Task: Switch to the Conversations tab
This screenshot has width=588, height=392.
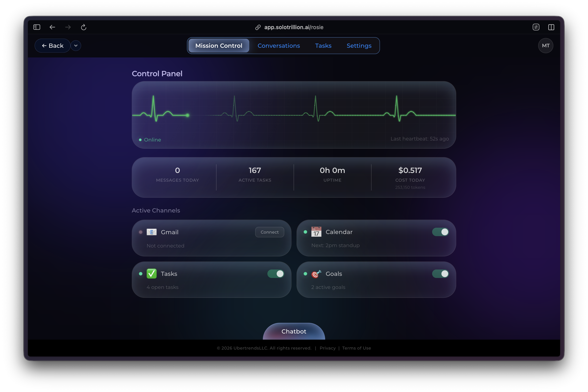Action: [x=279, y=45]
